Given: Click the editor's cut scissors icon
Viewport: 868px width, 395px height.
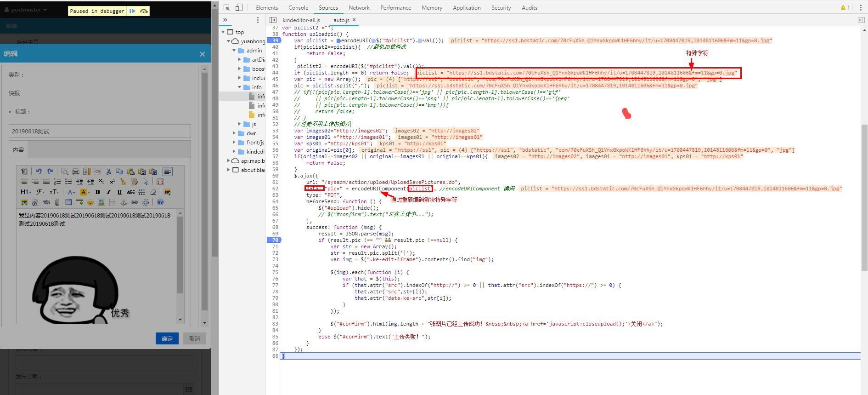Looking at the screenshot, I should (x=109, y=172).
